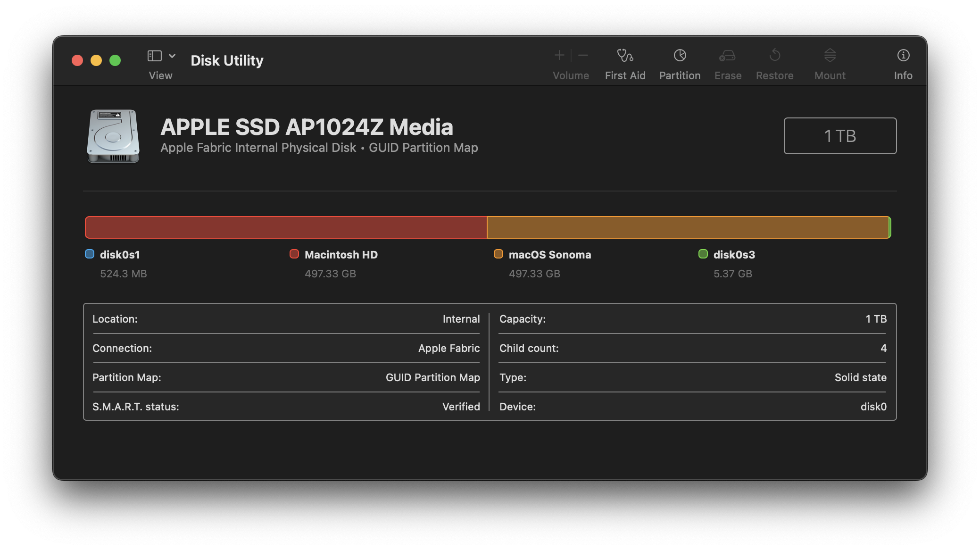Viewport: 980px width, 550px height.
Task: Click the Mount toolbar icon
Action: (x=830, y=56)
